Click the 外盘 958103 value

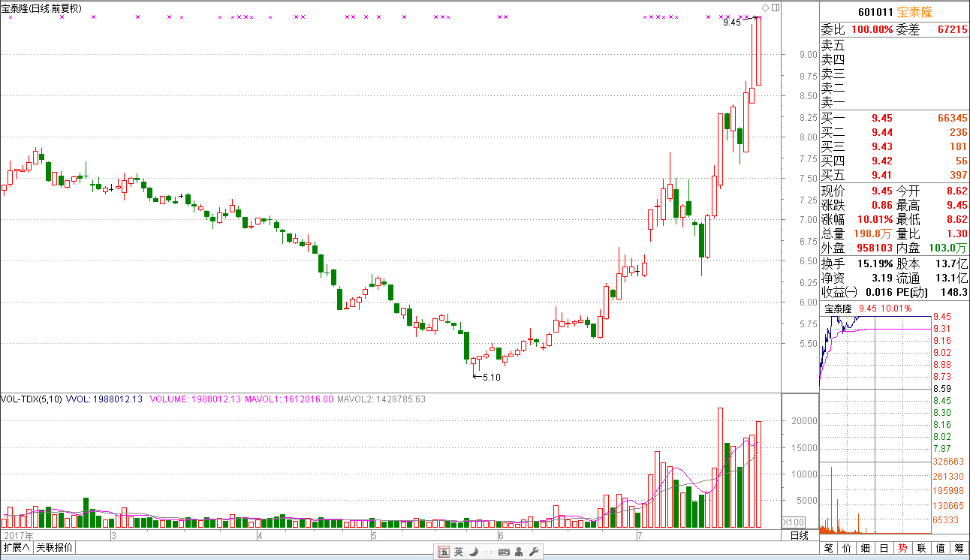click(875, 248)
